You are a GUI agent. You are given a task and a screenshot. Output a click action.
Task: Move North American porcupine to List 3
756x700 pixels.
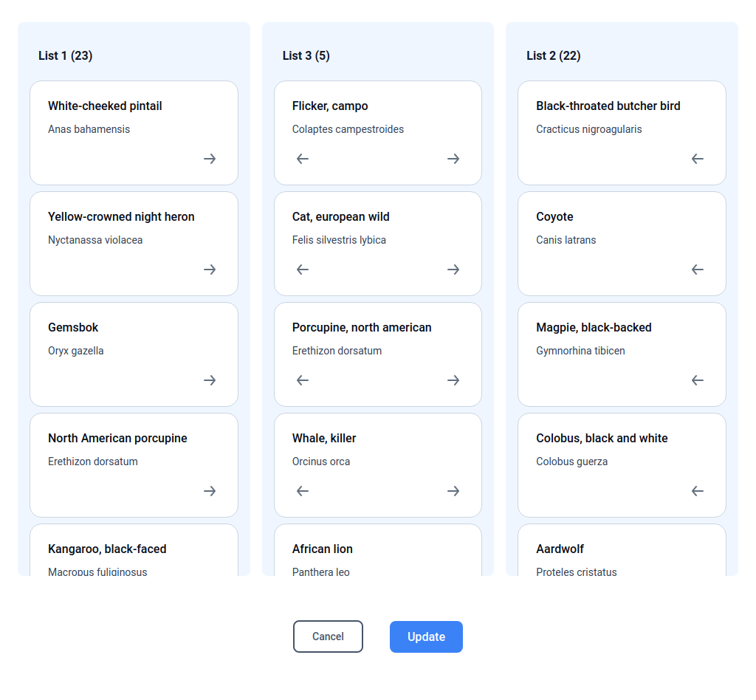pyautogui.click(x=209, y=491)
